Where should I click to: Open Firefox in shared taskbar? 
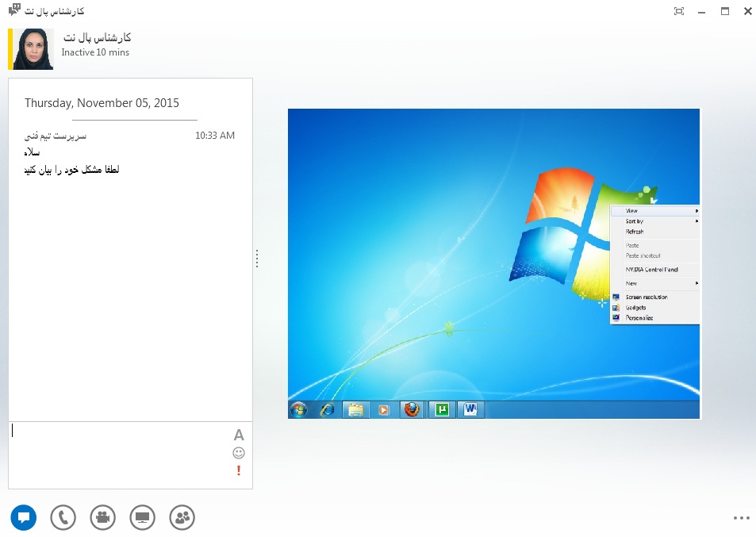412,410
